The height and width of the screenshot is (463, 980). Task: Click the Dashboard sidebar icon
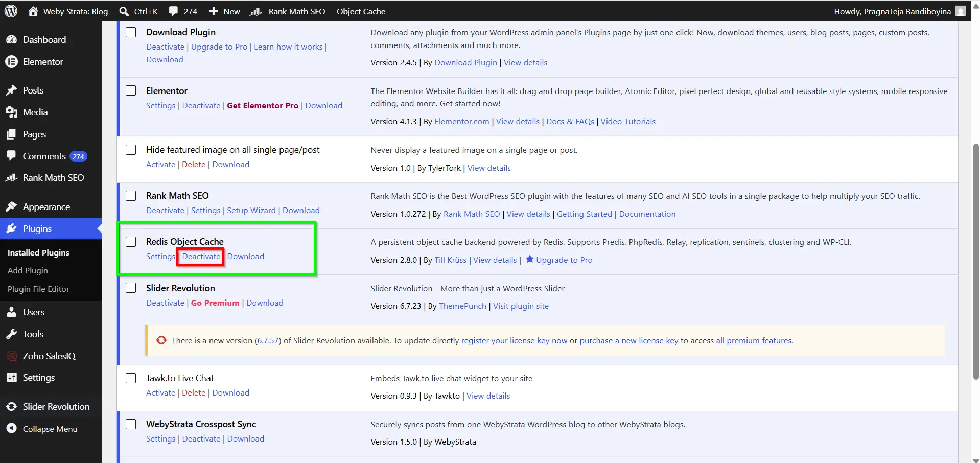[11, 39]
